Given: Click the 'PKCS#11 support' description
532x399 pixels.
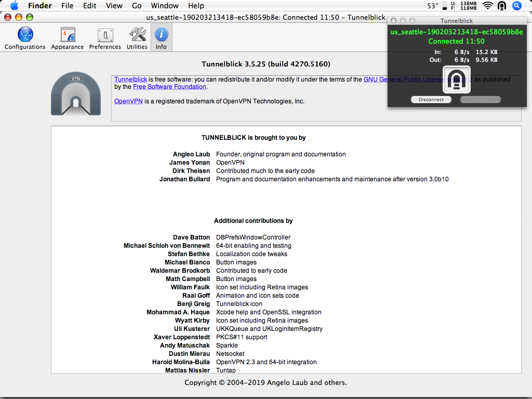Looking at the screenshot, I should [242, 337].
